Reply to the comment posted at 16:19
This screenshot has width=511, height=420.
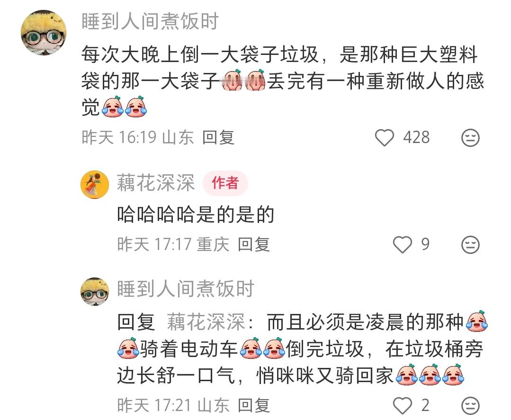point(218,137)
